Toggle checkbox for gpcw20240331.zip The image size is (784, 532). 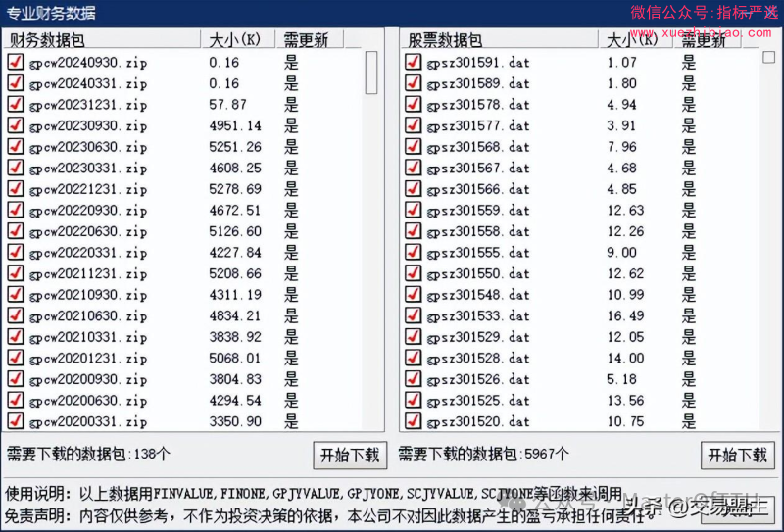pos(16,82)
